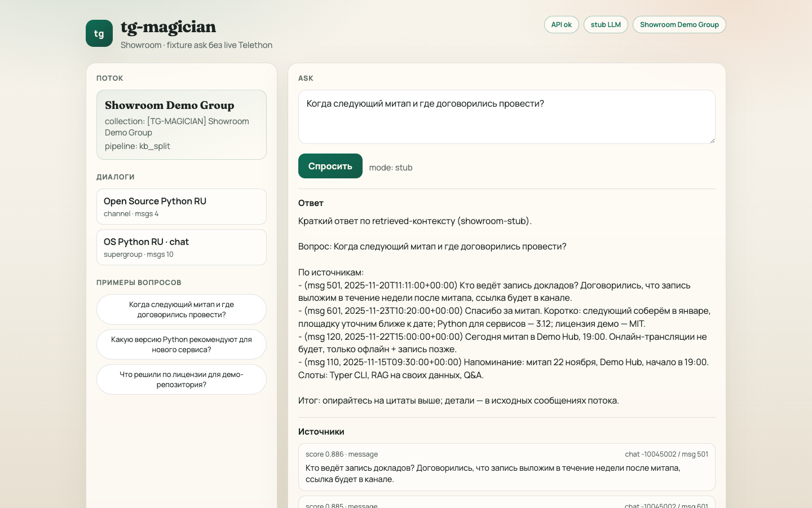Click the answer line citing msg 601

pos(505,317)
